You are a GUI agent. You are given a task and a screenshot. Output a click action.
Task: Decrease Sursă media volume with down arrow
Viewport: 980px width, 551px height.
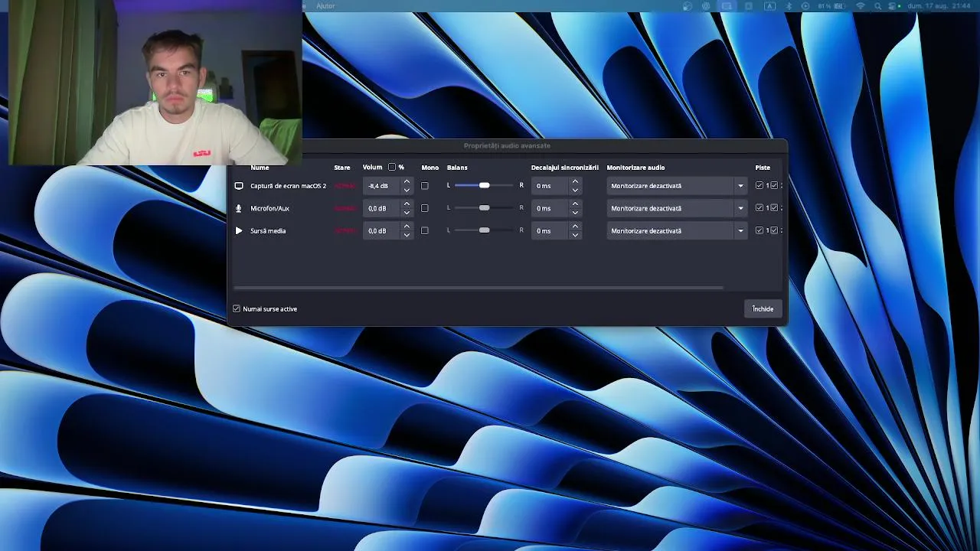tap(407, 234)
